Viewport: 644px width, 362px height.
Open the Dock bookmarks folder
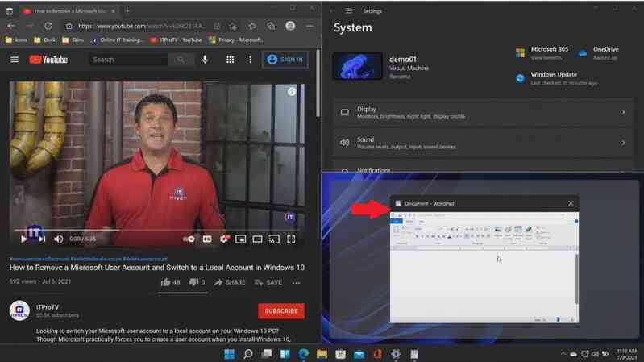[x=45, y=40]
